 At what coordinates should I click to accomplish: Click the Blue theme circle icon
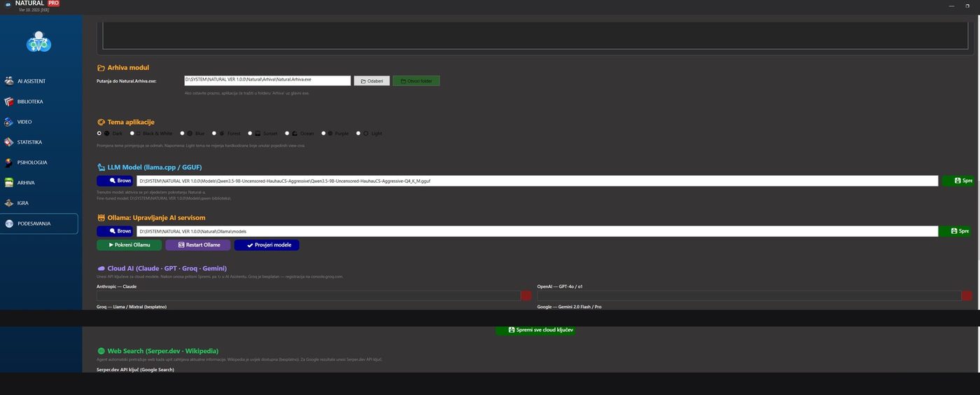(190, 133)
